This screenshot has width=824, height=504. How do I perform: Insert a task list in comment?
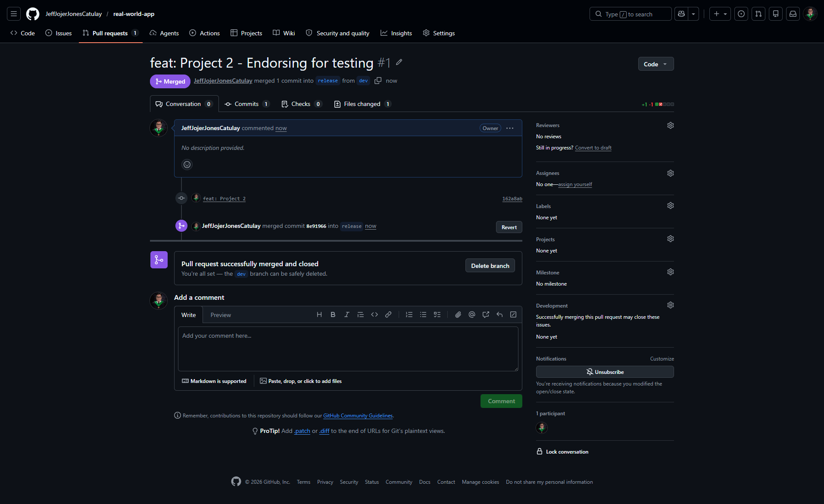pyautogui.click(x=437, y=315)
